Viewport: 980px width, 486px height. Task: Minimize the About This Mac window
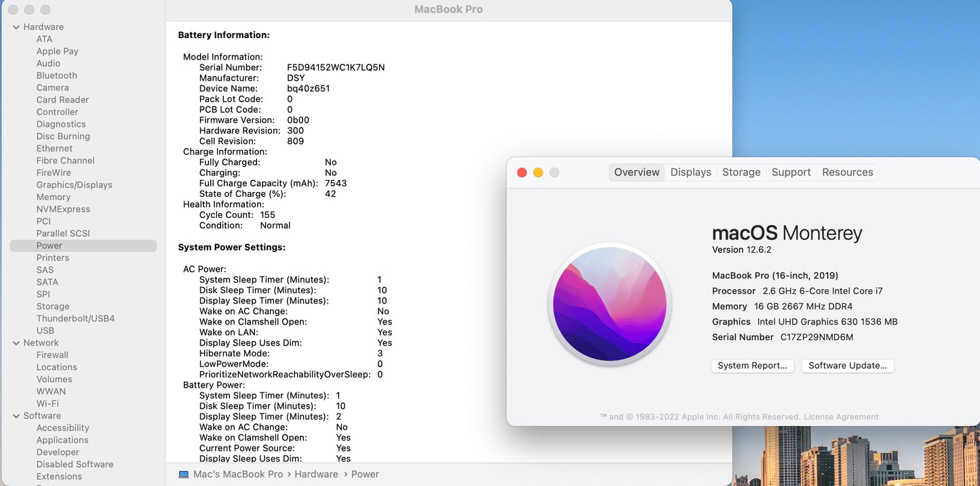pos(538,172)
